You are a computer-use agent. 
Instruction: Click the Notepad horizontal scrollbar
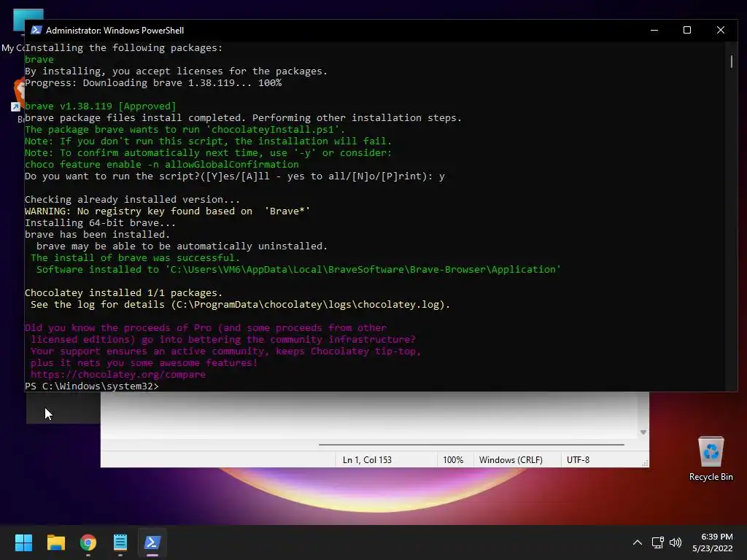tap(471, 444)
